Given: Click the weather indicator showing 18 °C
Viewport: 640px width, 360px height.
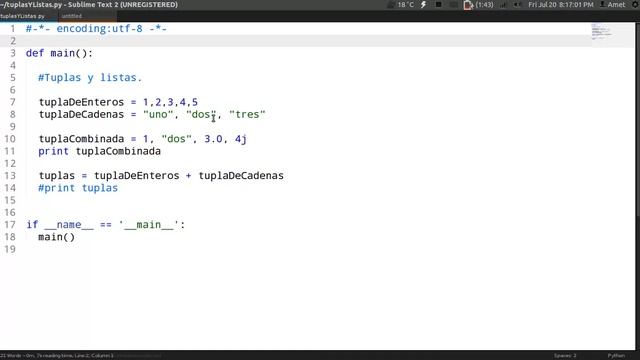Looking at the screenshot, I should (401, 4).
